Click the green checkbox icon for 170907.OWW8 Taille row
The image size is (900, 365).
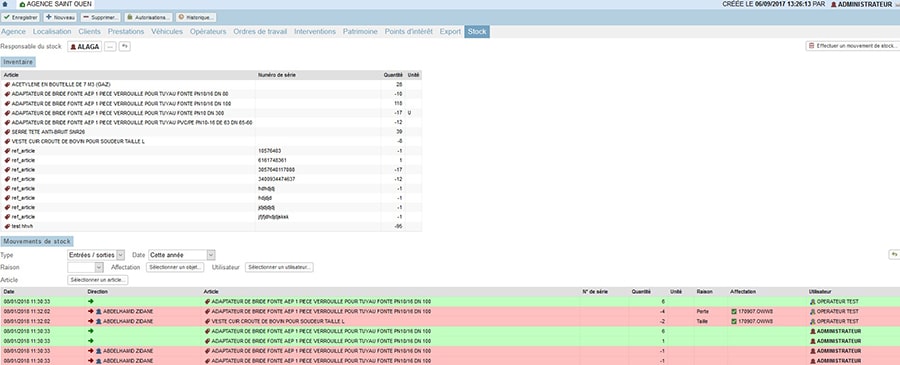pyautogui.click(x=734, y=321)
